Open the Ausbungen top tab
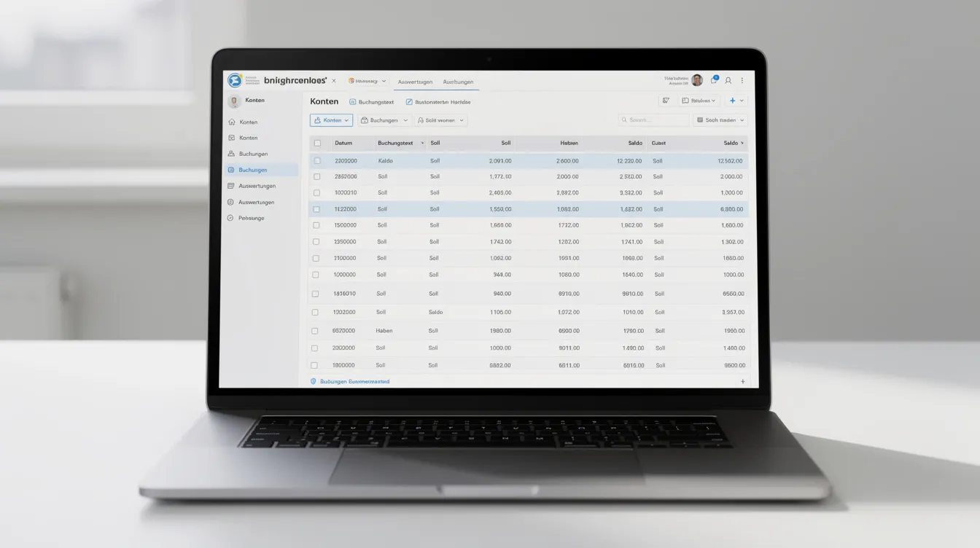Screen dimensions: 980x548 coord(458,82)
